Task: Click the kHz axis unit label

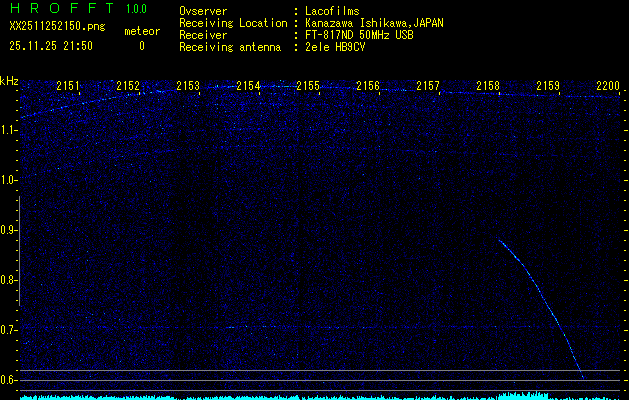Action: coord(9,81)
